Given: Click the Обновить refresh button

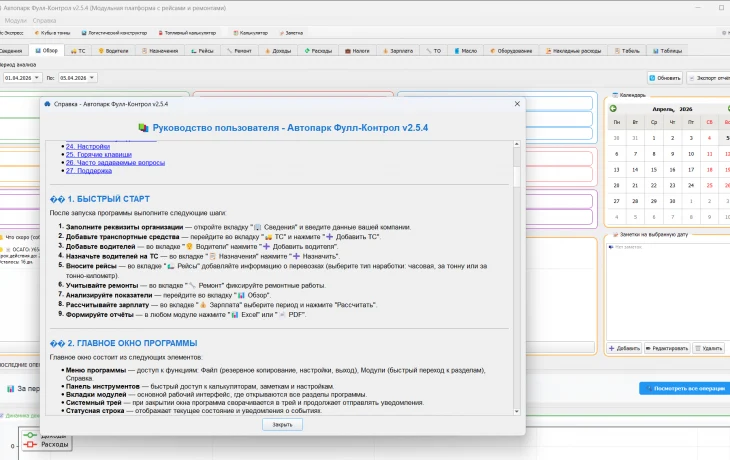Looking at the screenshot, I should tap(665, 78).
